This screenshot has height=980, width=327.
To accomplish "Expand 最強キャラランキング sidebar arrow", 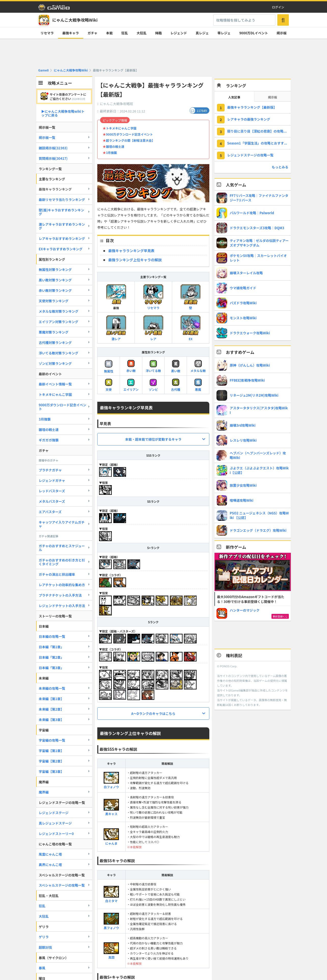I will pyautogui.click(x=89, y=189).
